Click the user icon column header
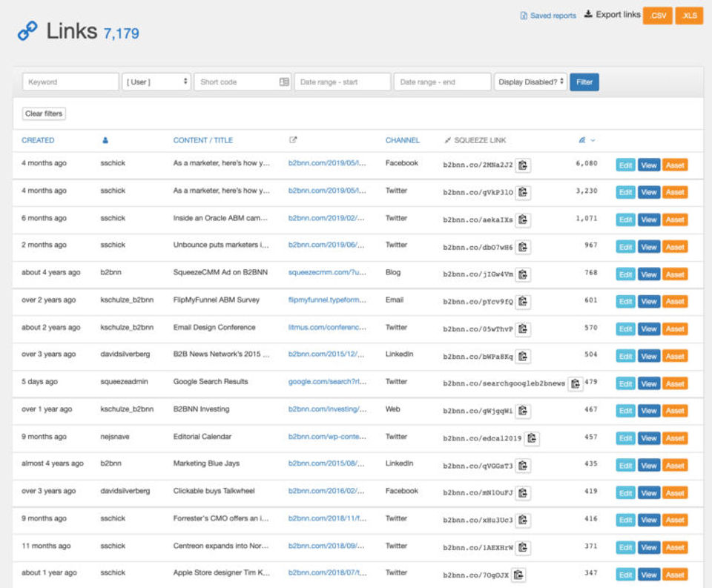Image resolution: width=712 pixels, height=588 pixels. (105, 140)
